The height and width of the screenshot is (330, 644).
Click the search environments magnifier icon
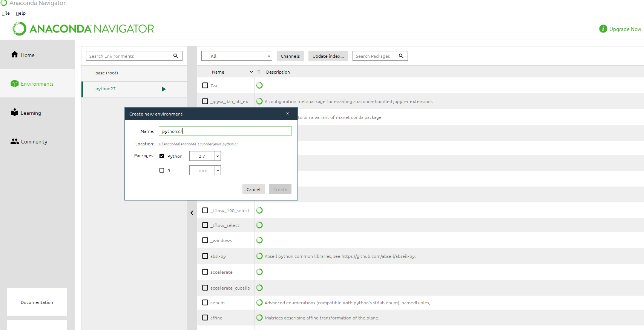[175, 56]
